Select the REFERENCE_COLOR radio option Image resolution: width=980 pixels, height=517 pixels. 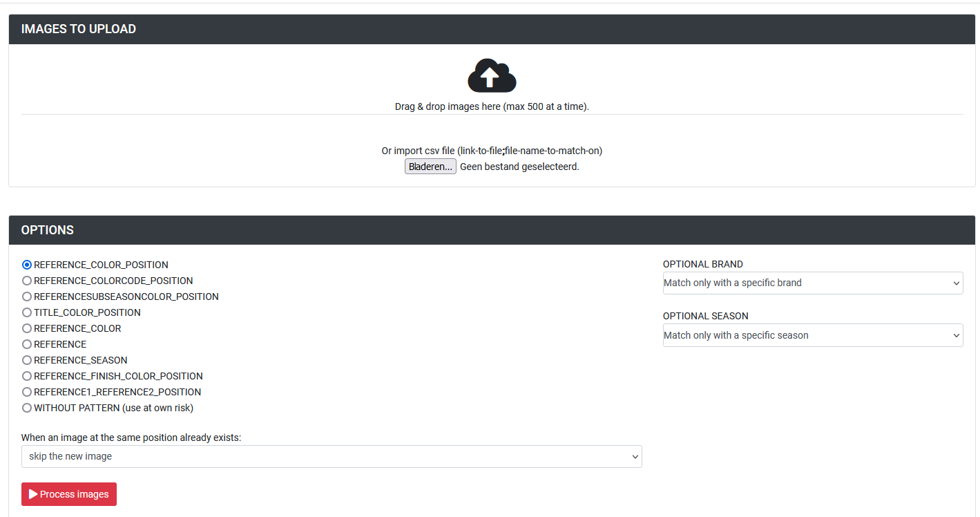(x=27, y=328)
